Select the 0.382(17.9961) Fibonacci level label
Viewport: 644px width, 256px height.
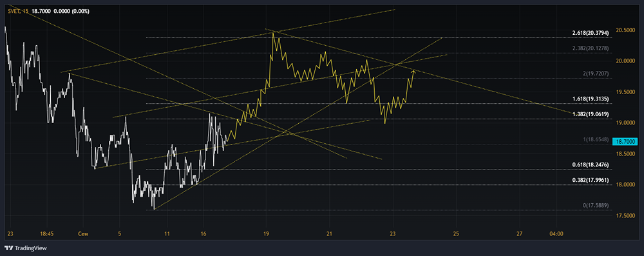[x=591, y=181]
